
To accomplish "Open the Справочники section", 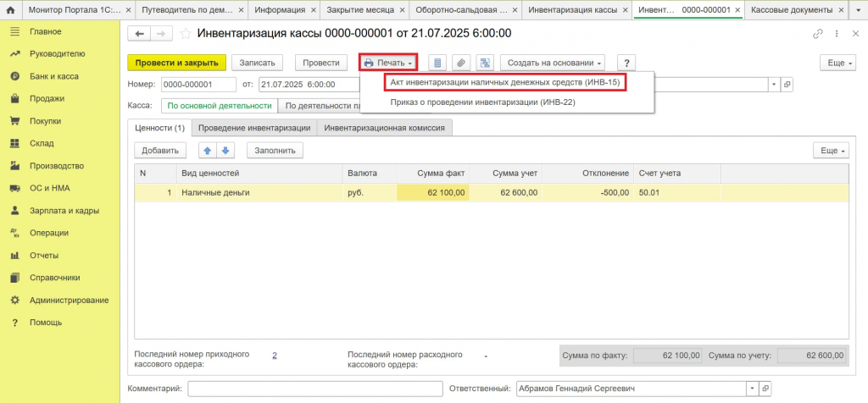I will pos(55,278).
